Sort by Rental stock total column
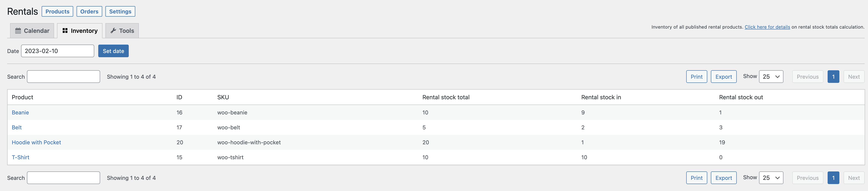 point(446,97)
